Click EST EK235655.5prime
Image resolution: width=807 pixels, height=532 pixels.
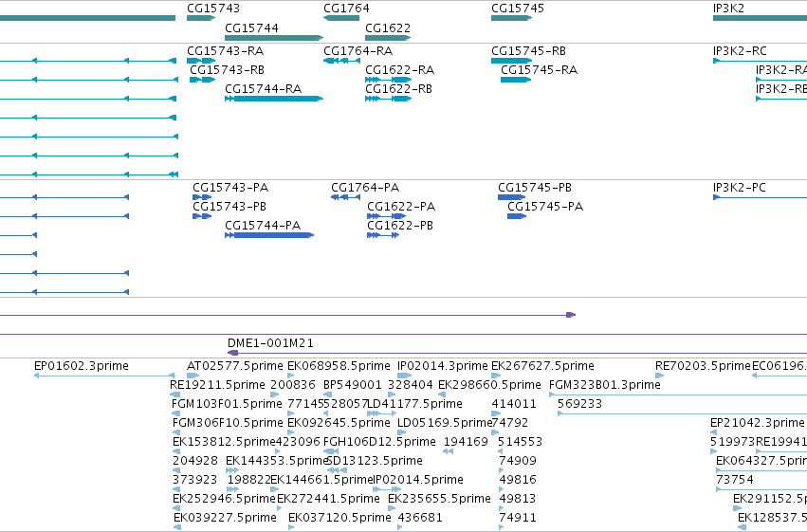(439, 499)
